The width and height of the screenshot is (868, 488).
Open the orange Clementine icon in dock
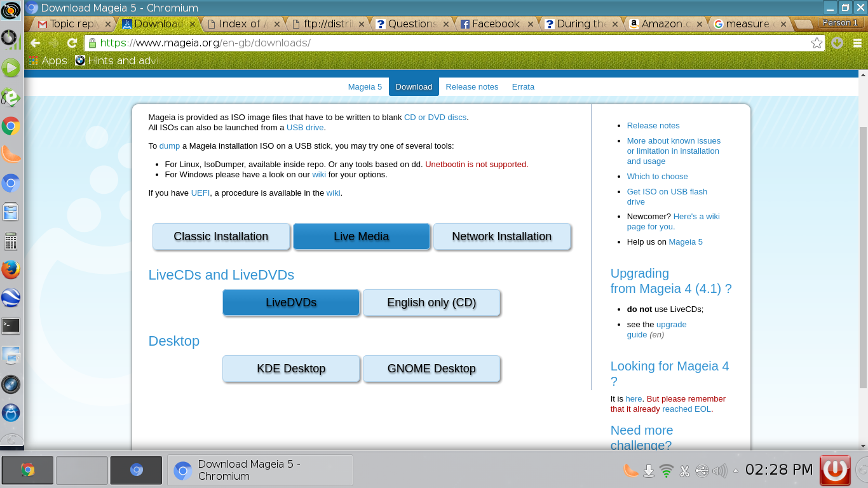pos(10,154)
